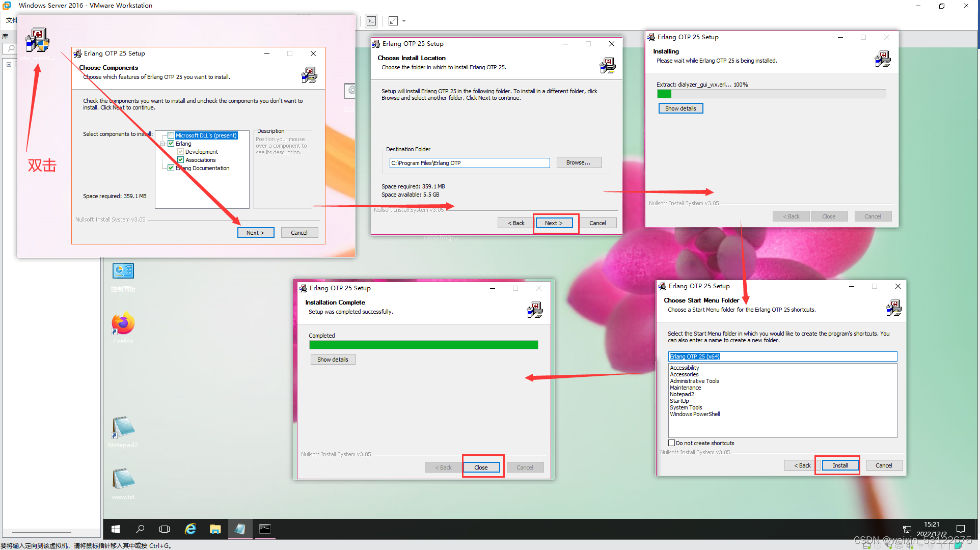980x550 pixels.
Task: Click Browse to change the destination folder
Action: pyautogui.click(x=578, y=162)
